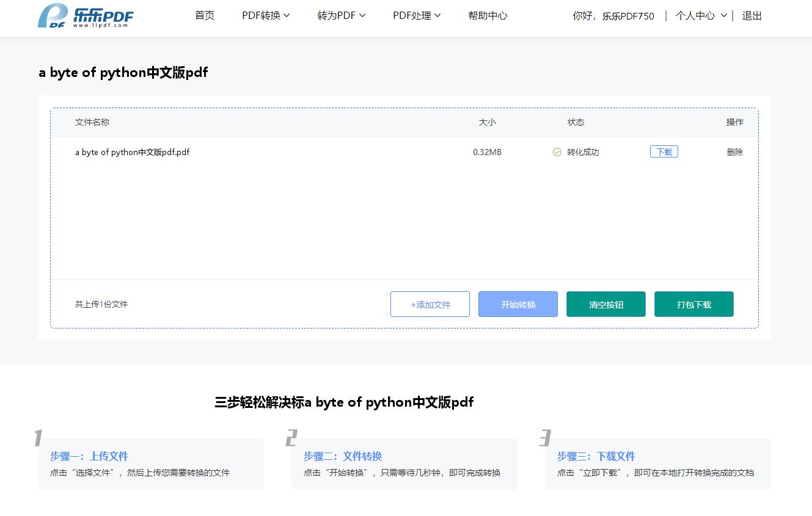The height and width of the screenshot is (516, 812).
Task: Expand the PDF转换 dropdown menu
Action: (x=266, y=16)
